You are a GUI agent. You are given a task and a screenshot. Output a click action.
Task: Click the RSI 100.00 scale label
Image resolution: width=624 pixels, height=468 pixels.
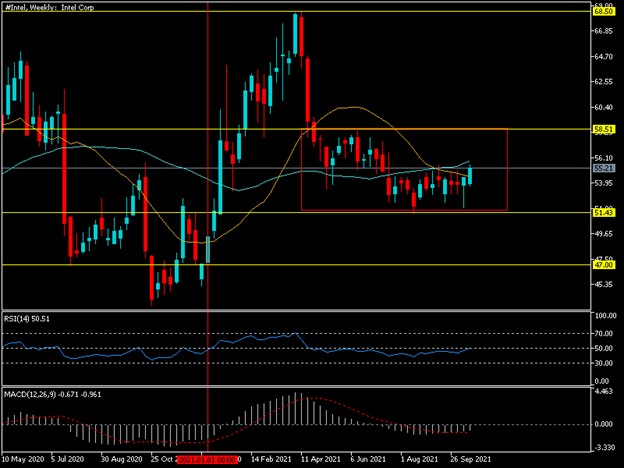(605, 316)
